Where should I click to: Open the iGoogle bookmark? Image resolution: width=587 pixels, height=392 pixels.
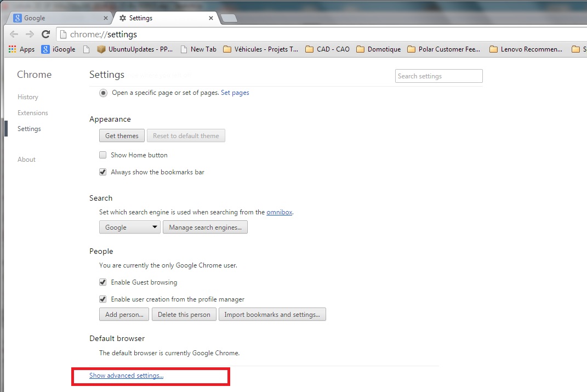(x=58, y=49)
